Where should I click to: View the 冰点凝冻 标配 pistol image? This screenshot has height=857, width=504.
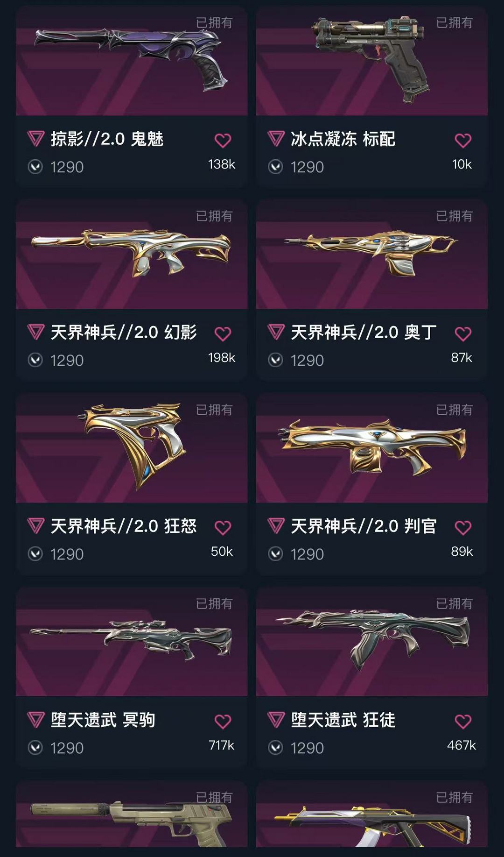tap(372, 61)
